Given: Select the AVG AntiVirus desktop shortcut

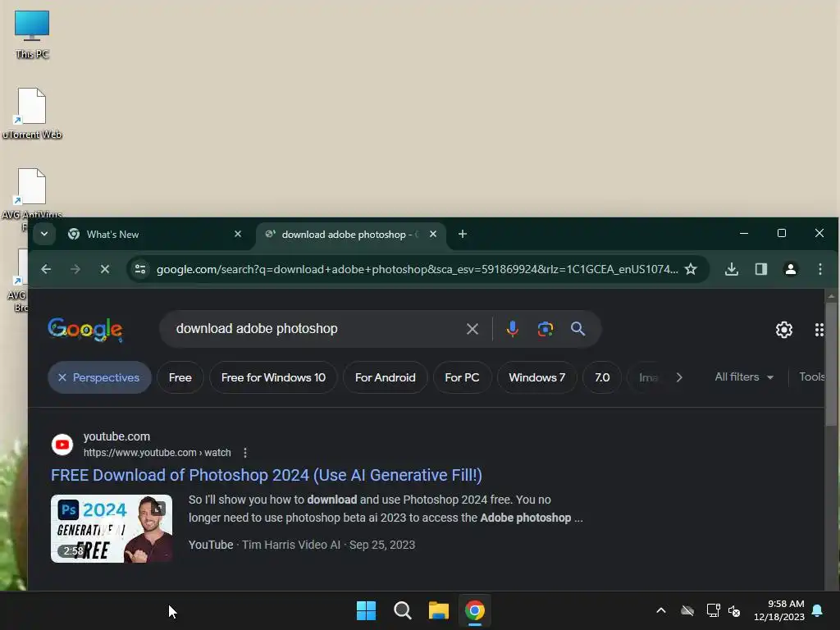Looking at the screenshot, I should [32, 193].
